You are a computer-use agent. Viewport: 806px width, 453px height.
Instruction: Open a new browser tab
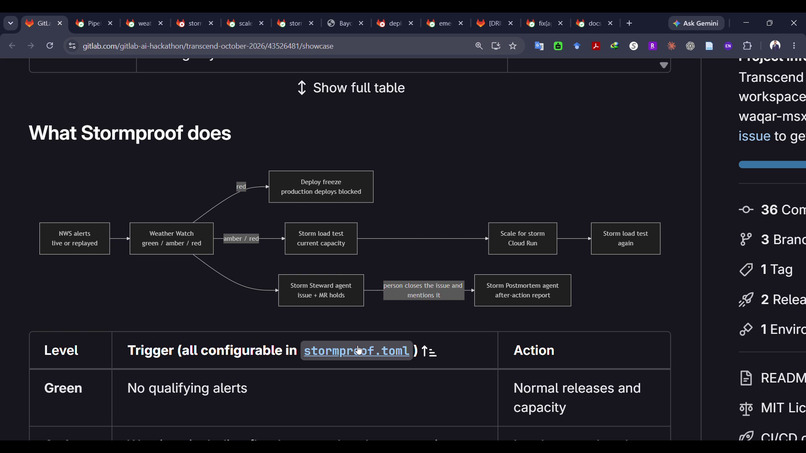[x=629, y=23]
